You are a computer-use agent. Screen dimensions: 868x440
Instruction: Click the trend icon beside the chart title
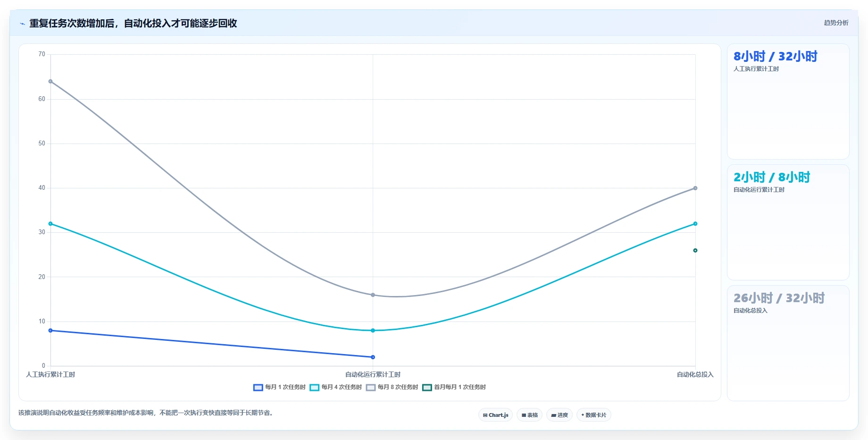[x=22, y=24]
